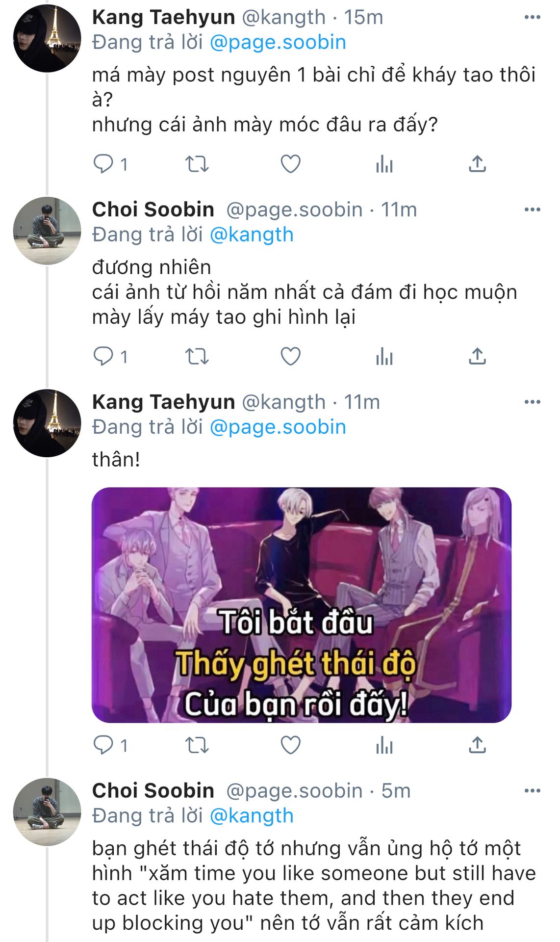560x942 pixels.
Task: Open Kang Taehyun's top profile avatar
Action: pos(47,38)
